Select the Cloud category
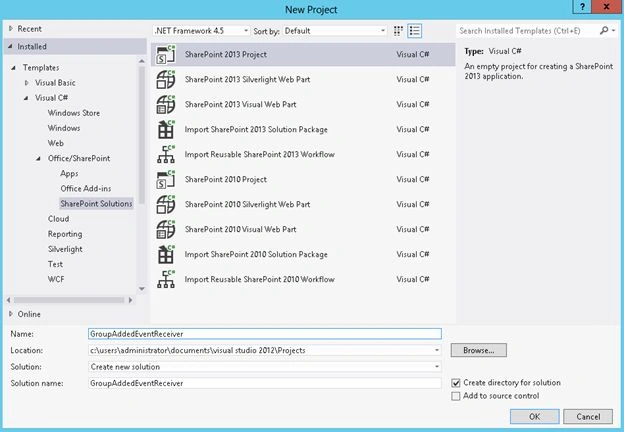Viewport: 624px width, 432px height. pyautogui.click(x=58, y=219)
